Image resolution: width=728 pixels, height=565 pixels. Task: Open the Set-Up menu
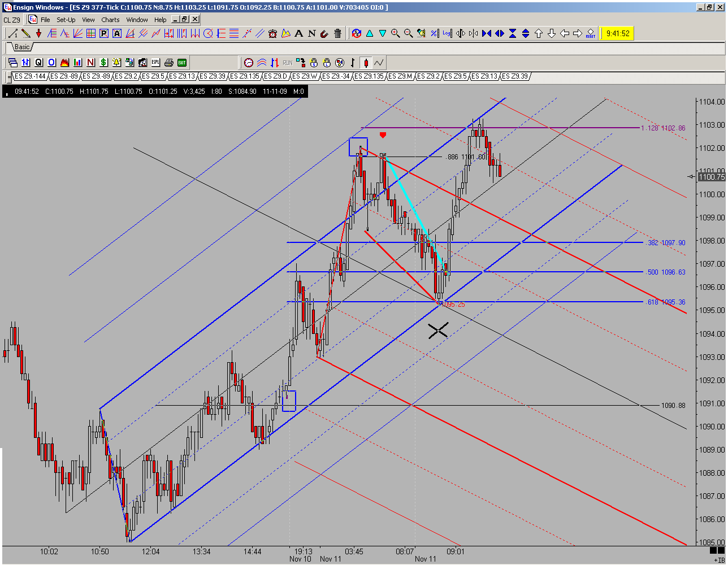66,19
